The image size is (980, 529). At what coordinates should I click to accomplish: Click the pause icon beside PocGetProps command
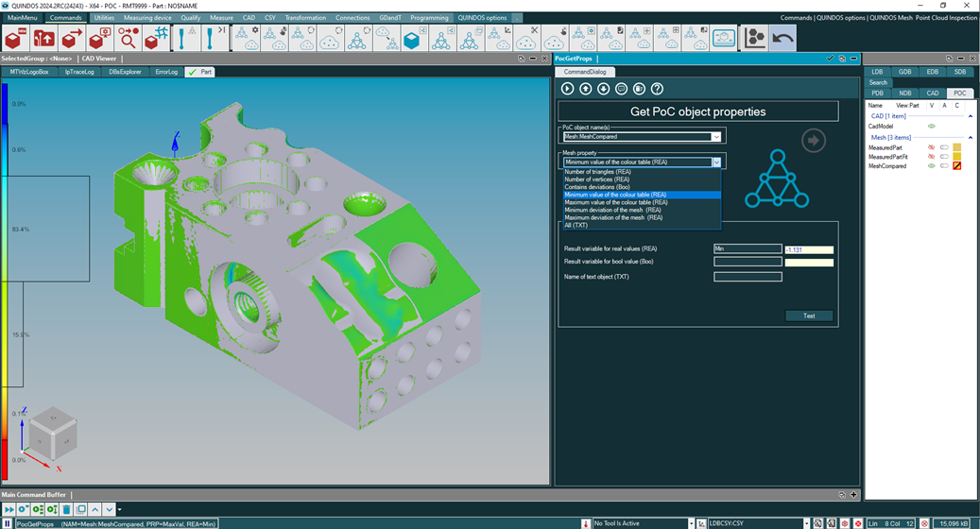pos(8,523)
